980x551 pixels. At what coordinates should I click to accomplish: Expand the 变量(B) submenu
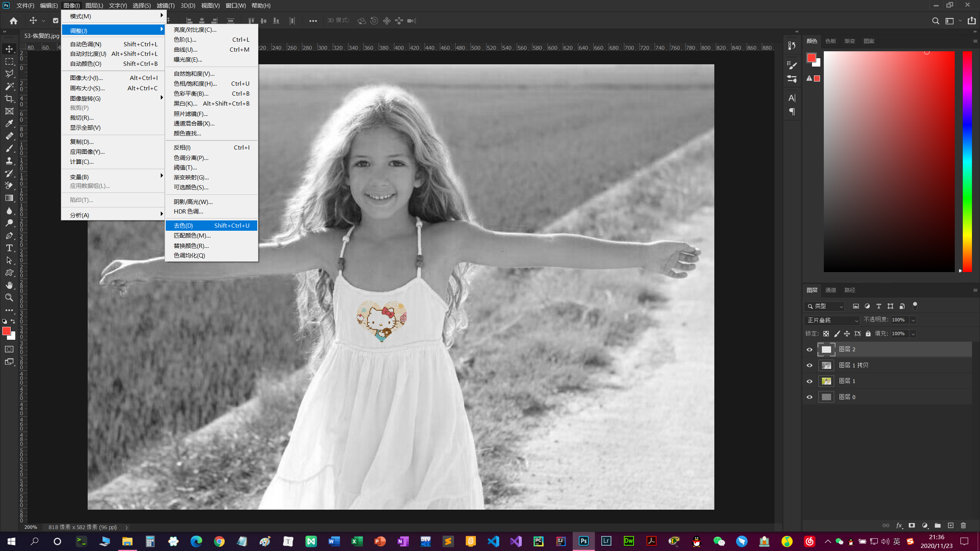[x=113, y=177]
